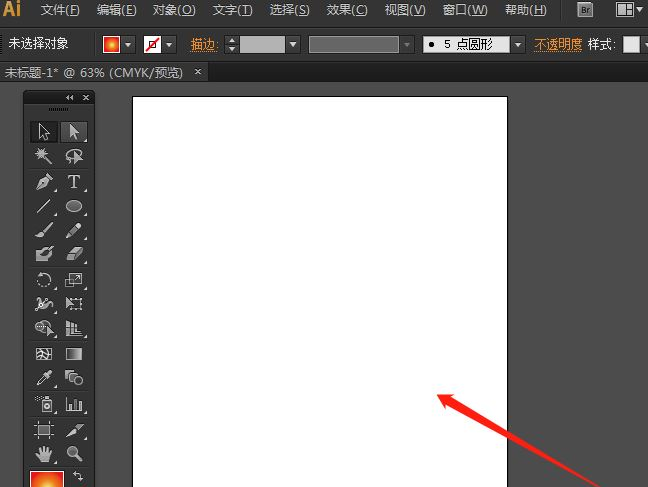The width and height of the screenshot is (648, 487).
Task: Select the Warp tool
Action: pyautogui.click(x=44, y=304)
